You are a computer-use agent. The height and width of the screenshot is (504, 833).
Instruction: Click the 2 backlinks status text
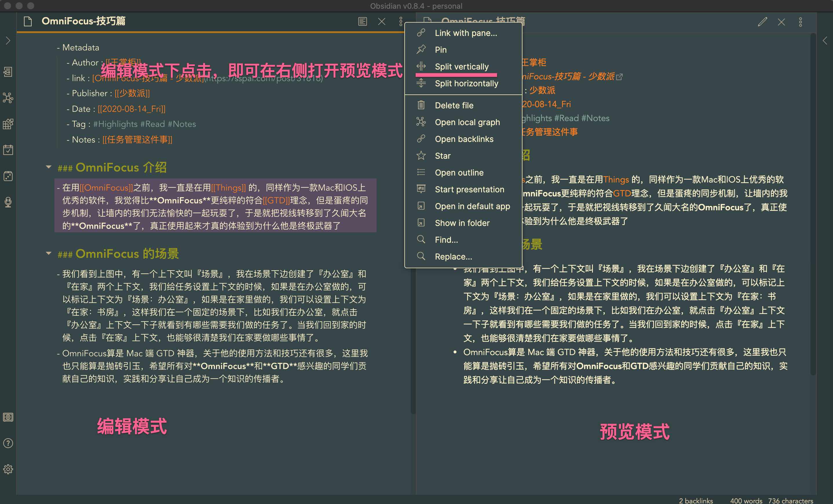[696, 500]
